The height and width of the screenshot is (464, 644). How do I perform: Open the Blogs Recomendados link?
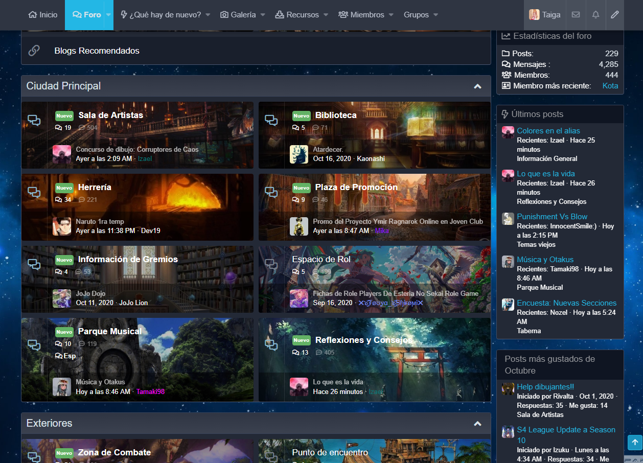coord(97,51)
